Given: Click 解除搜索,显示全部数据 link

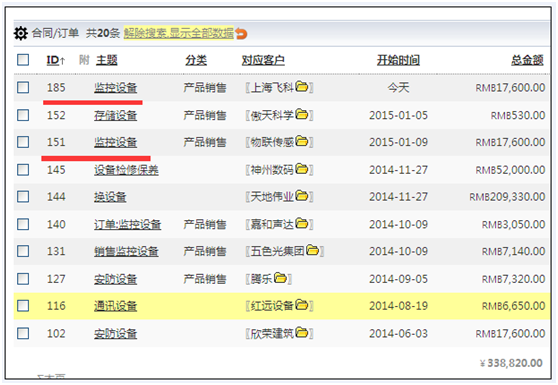Looking at the screenshot, I should pyautogui.click(x=179, y=33).
